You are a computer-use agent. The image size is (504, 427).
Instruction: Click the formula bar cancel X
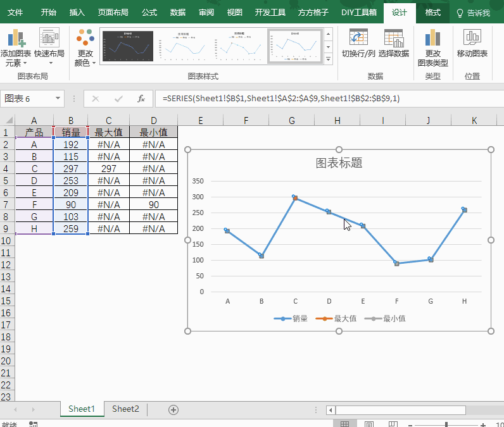pyautogui.click(x=96, y=99)
